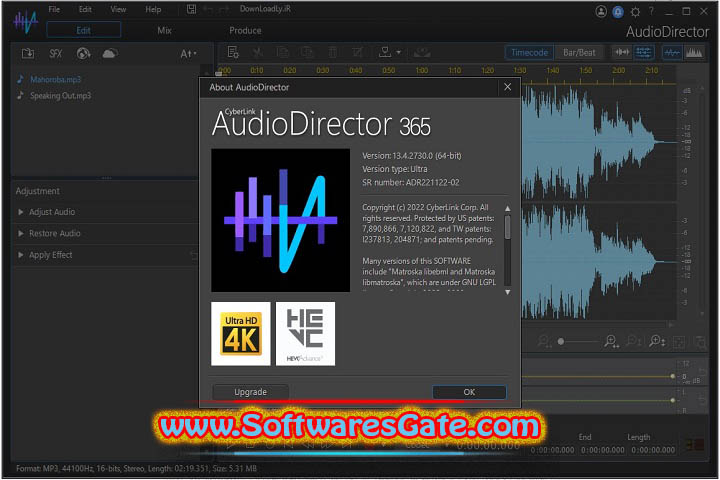Click the Delete trash toolbar icon
This screenshot has width=720, height=480.
pos(332,52)
